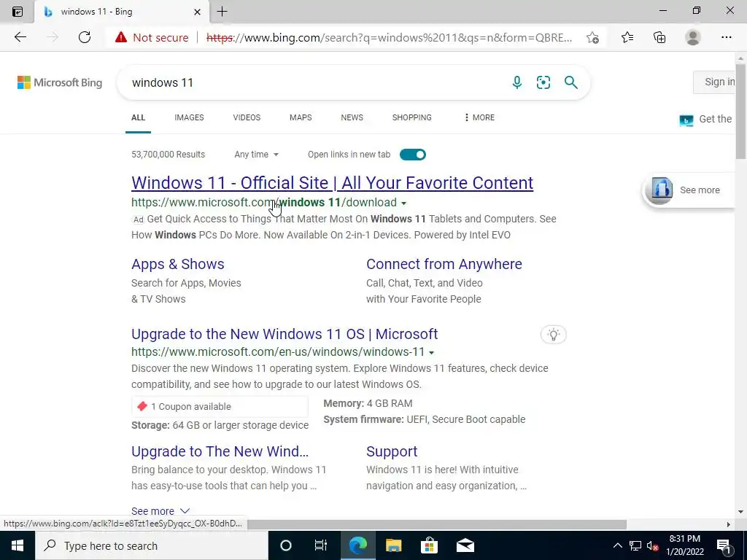The image size is (747, 560).
Task: Open Task View on taskbar
Action: point(321,545)
